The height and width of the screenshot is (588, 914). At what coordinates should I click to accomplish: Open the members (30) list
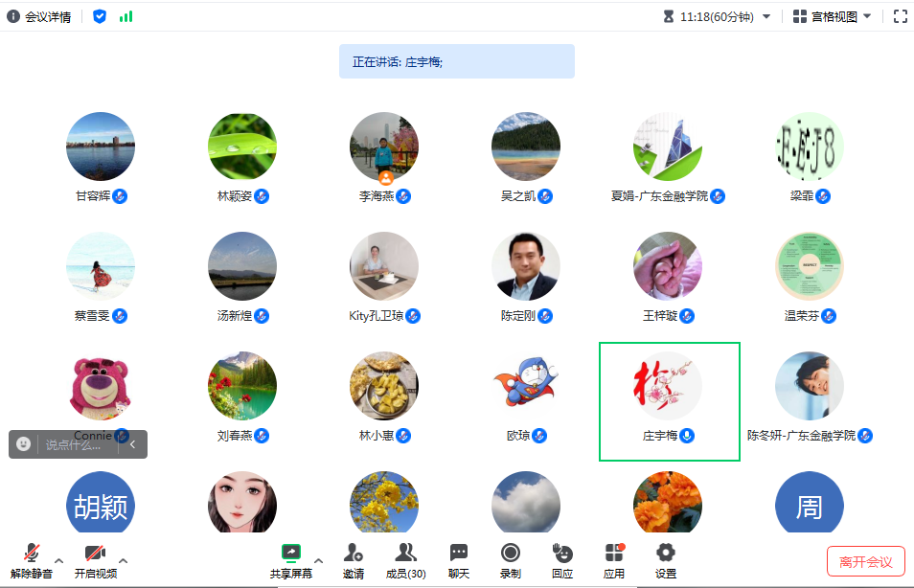coord(405,560)
